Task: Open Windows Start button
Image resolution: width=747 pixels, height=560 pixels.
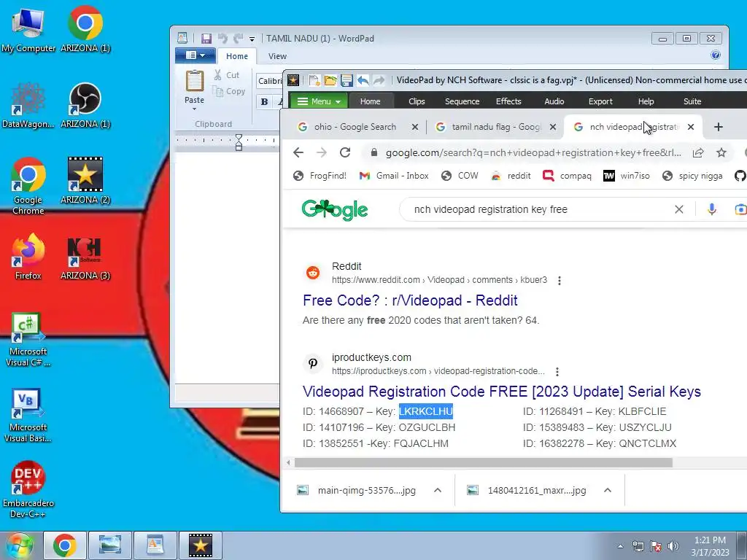Action: [x=18, y=545]
